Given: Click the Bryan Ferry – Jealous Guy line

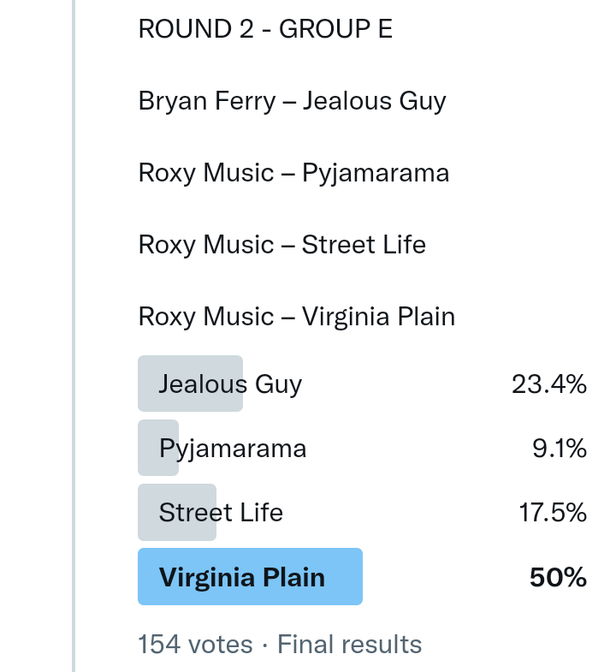Looking at the screenshot, I should [292, 101].
